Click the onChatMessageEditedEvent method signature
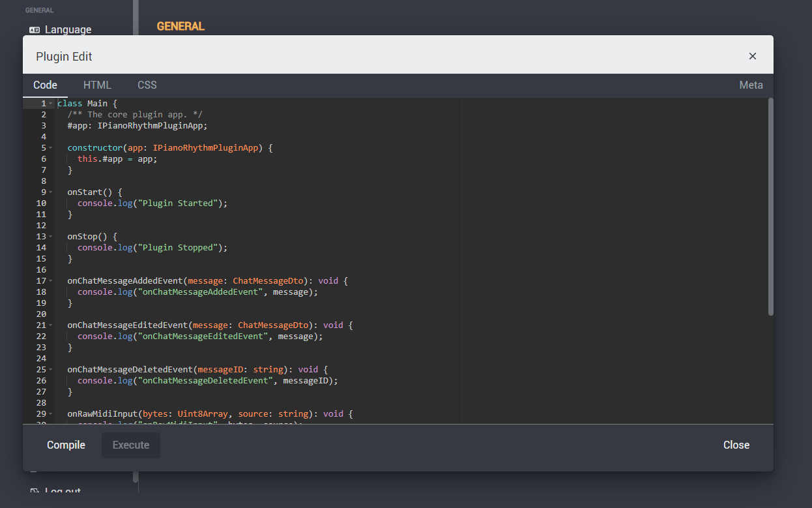This screenshot has width=812, height=508. click(210, 325)
